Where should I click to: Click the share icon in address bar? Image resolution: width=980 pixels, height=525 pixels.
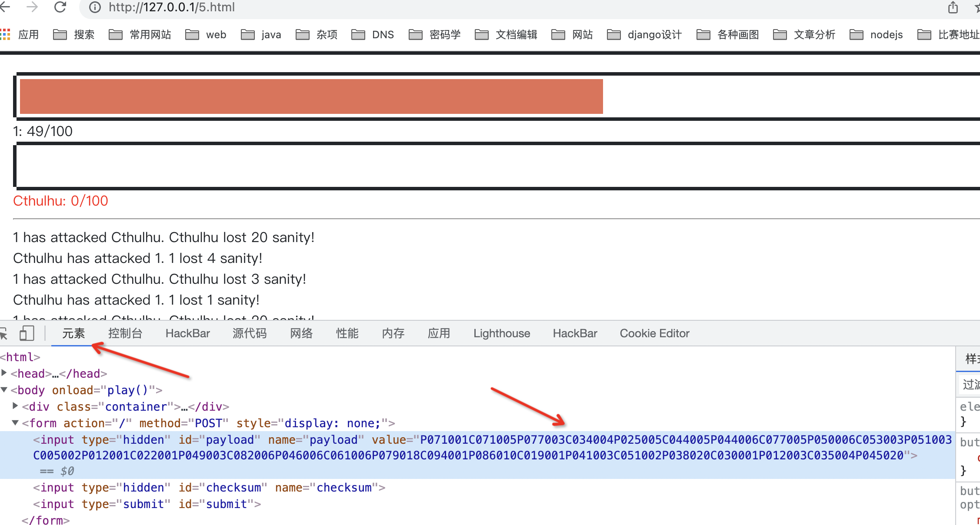tap(953, 7)
